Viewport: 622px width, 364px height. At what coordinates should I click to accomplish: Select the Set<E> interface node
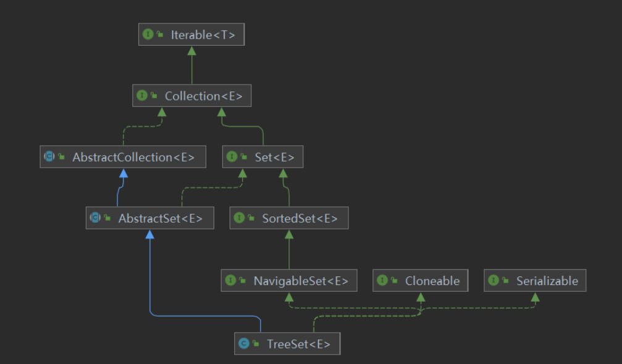coord(274,157)
